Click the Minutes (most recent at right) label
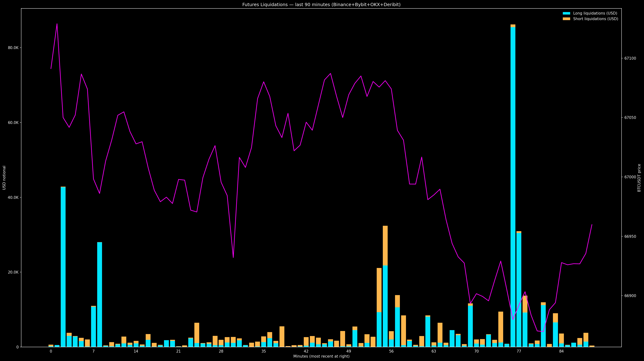The width and height of the screenshot is (644, 361). [x=321, y=356]
